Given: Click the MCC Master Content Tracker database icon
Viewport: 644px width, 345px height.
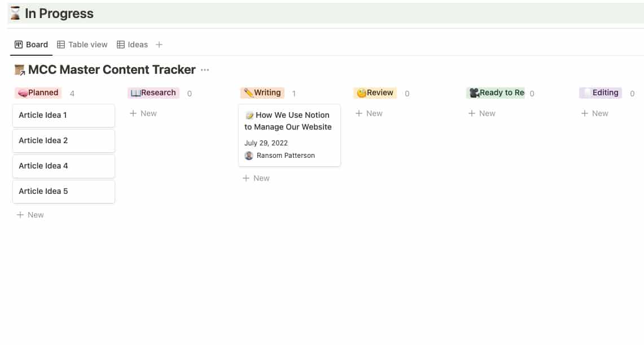Looking at the screenshot, I should pos(19,69).
